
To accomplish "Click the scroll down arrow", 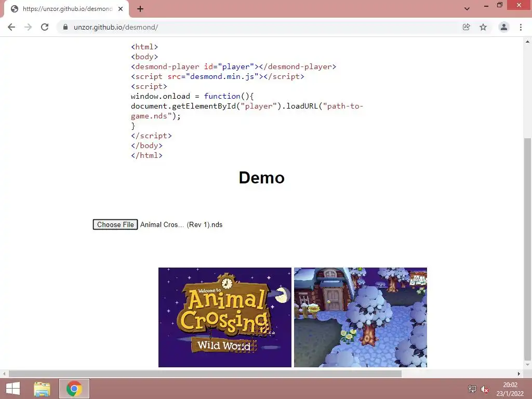I will tap(527, 365).
